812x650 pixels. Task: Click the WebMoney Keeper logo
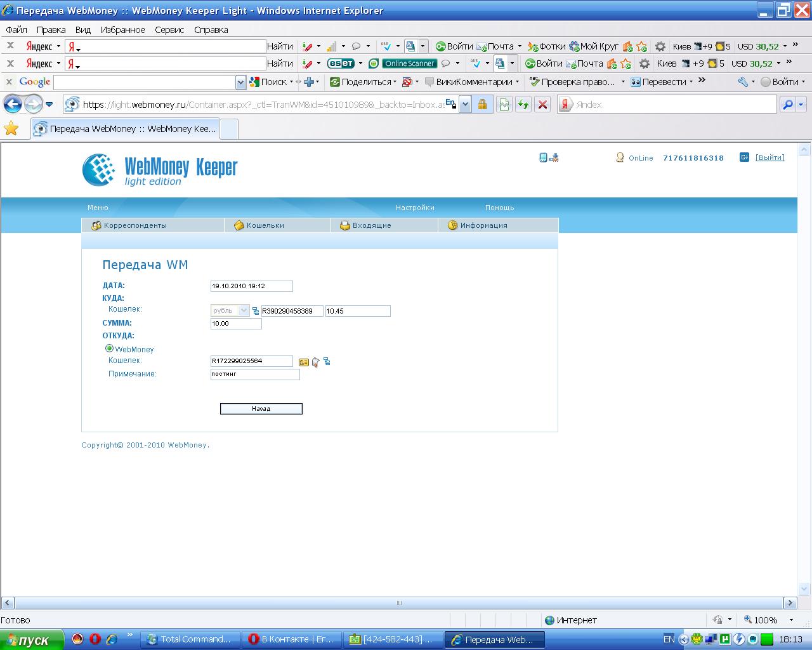tap(160, 170)
